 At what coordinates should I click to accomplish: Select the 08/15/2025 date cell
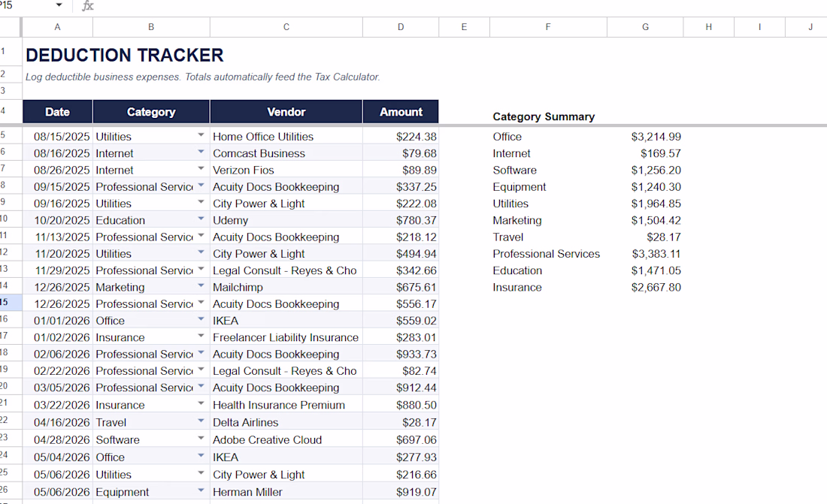coord(57,137)
